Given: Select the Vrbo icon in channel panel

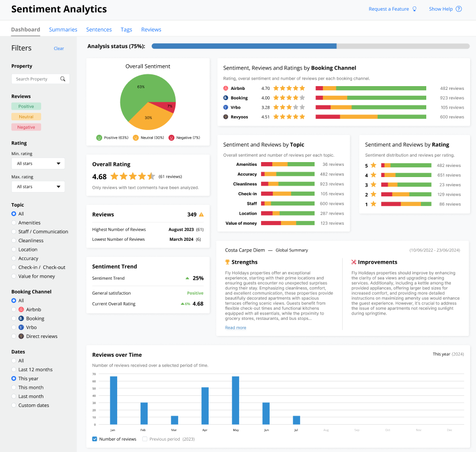Looking at the screenshot, I should (226, 108).
